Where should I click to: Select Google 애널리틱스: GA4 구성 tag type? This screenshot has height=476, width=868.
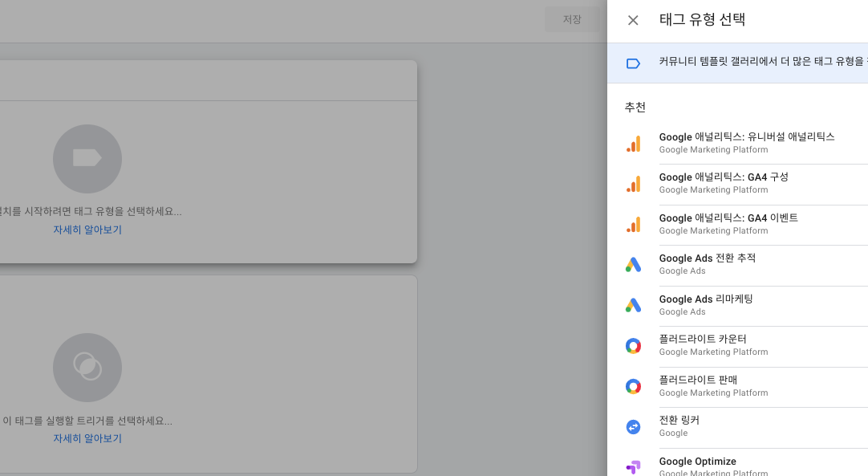pos(737,185)
